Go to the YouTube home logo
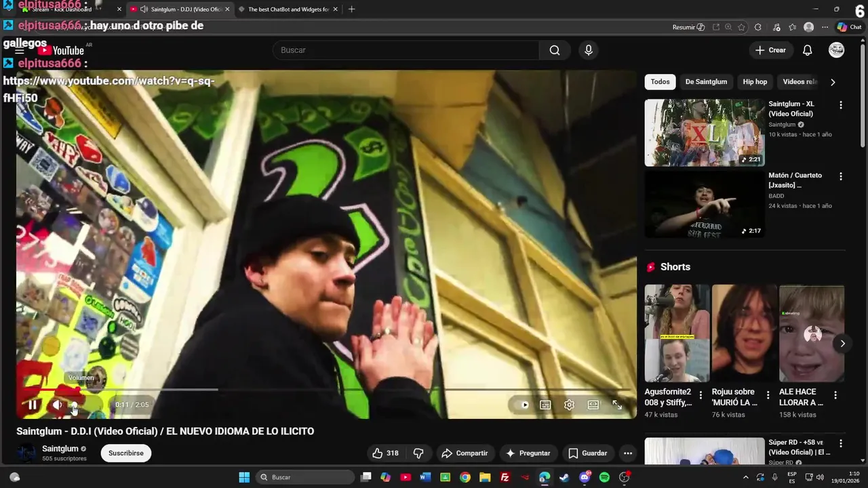The width and height of the screenshot is (868, 488). 61,50
